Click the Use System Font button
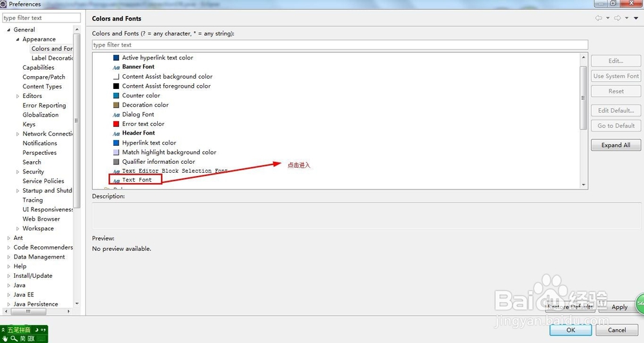Image resolution: width=644 pixels, height=343 pixels. click(x=616, y=76)
